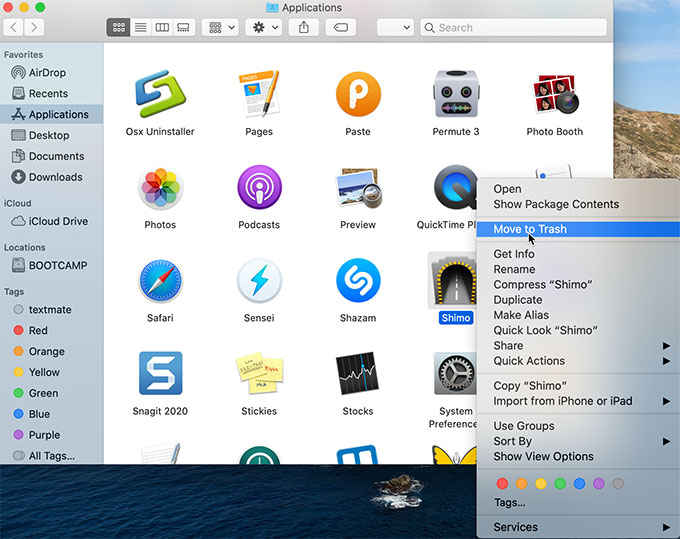This screenshot has width=680, height=539.
Task: Switch to column view mode
Action: (x=162, y=28)
